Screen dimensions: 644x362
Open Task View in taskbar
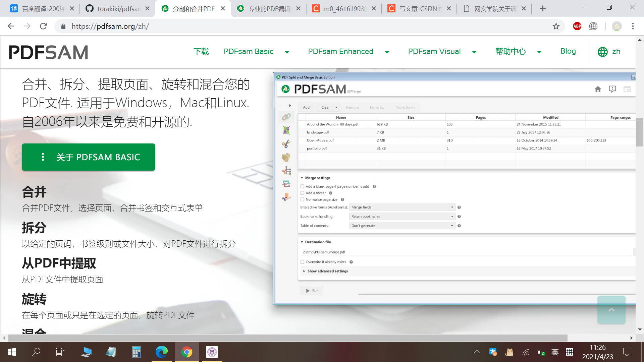point(60,352)
